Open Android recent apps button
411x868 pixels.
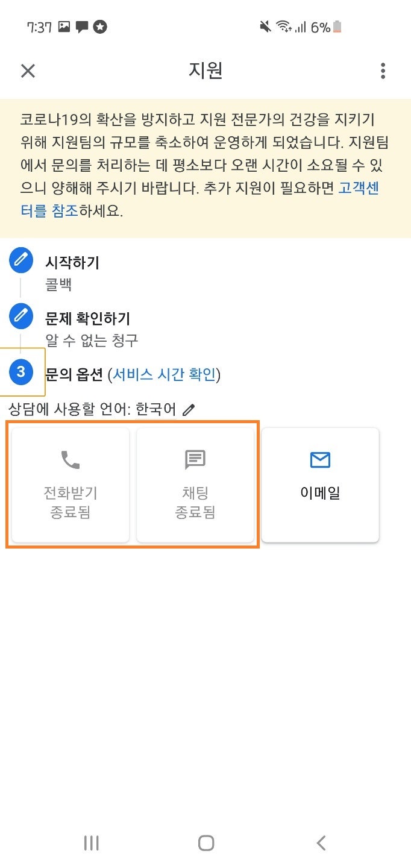tap(91, 843)
